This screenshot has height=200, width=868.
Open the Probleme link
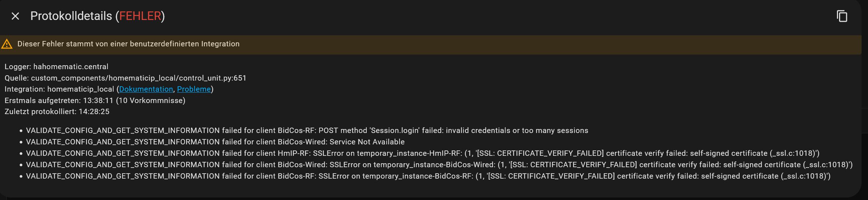[x=194, y=89]
